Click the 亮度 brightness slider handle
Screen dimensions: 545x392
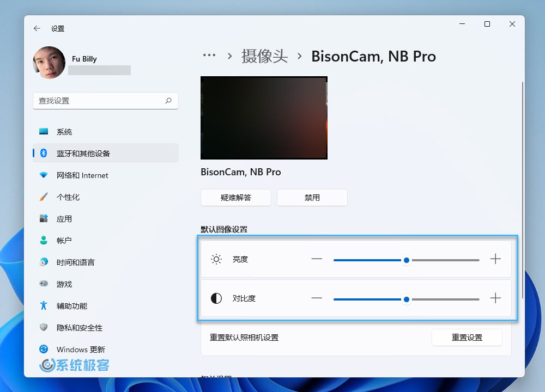(407, 260)
